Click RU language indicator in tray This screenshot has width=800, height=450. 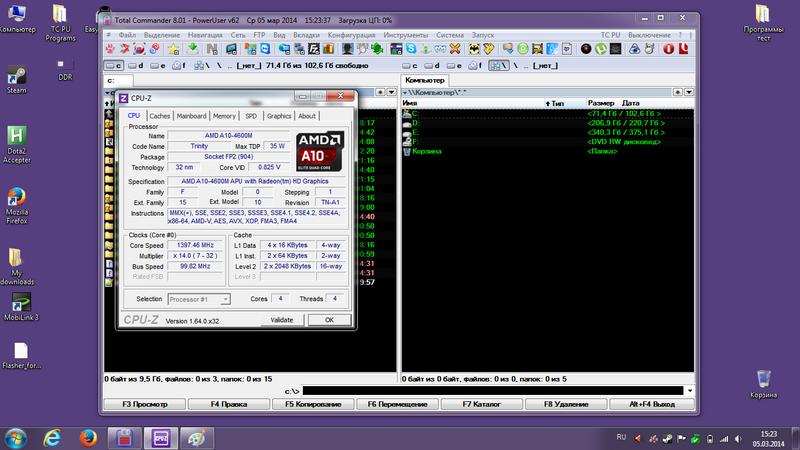(x=621, y=437)
